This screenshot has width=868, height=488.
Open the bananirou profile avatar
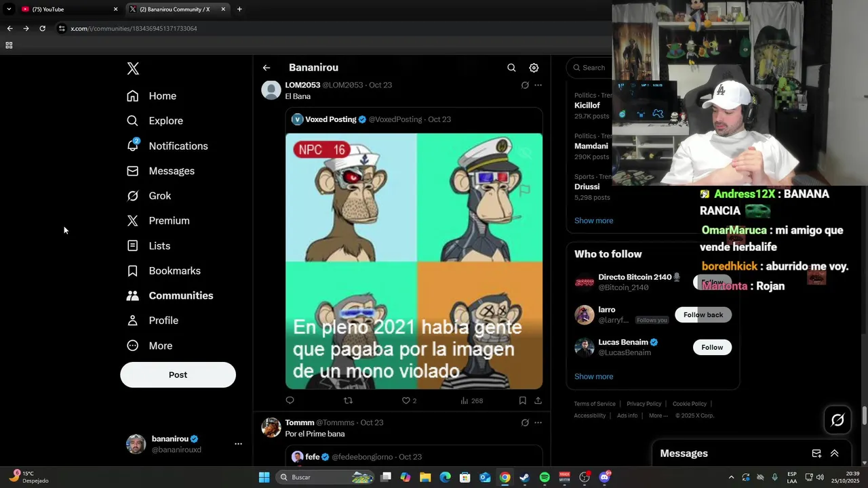coord(136,444)
